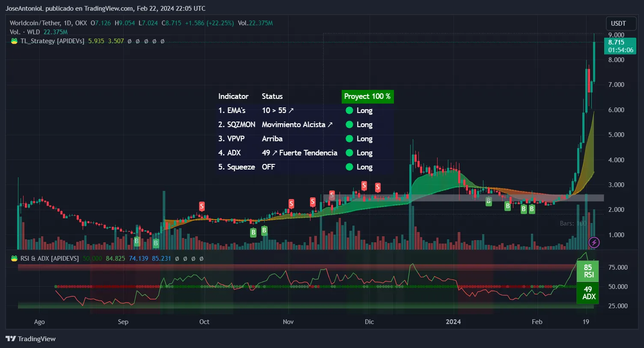The height and width of the screenshot is (348, 644).
Task: Click the frog icon on RSI & ADX indicator
Action: (14, 258)
